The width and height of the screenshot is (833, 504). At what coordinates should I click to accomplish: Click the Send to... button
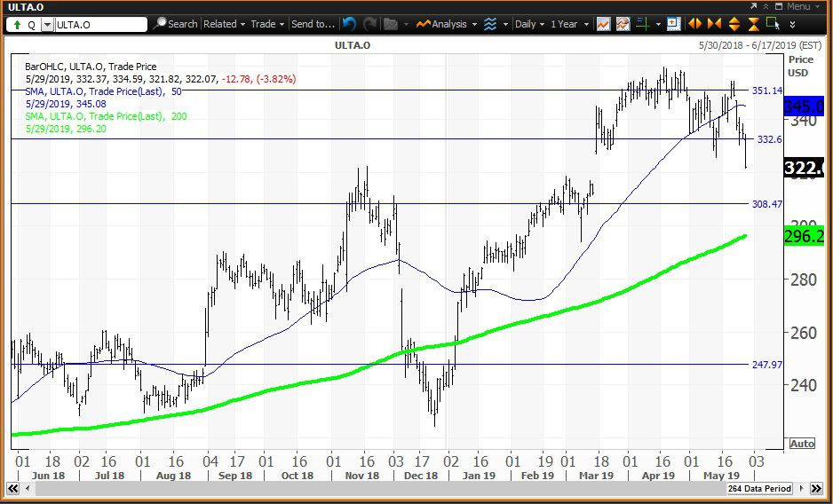coord(313,24)
